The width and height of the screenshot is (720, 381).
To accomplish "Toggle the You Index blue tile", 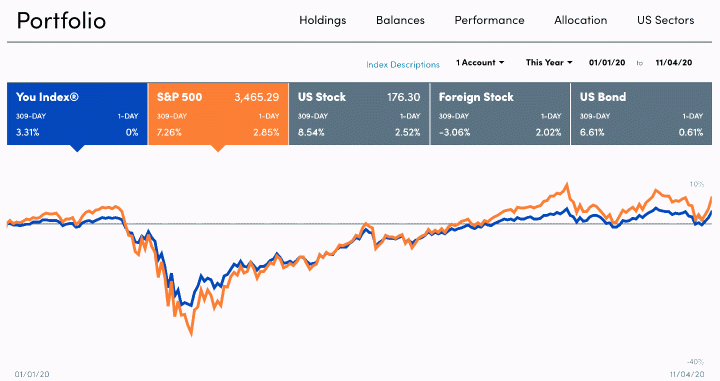I will (x=77, y=114).
